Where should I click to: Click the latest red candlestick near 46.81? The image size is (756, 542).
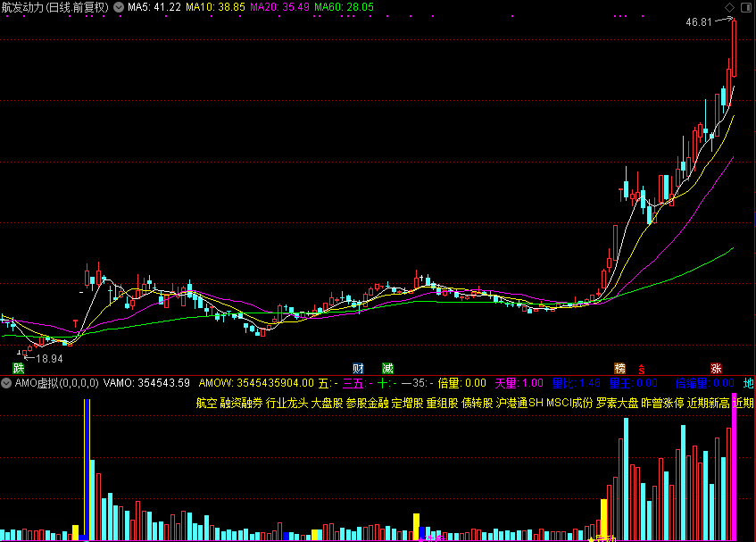(735, 48)
